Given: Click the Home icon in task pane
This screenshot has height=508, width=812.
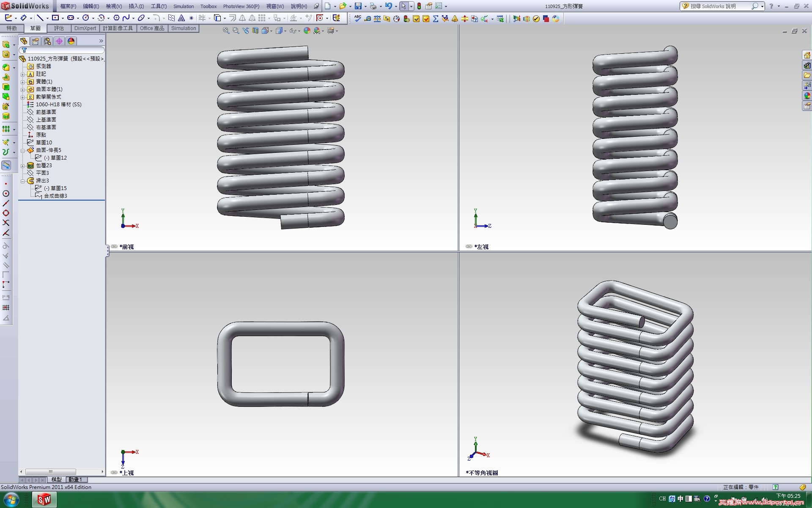Looking at the screenshot, I should coord(807,55).
